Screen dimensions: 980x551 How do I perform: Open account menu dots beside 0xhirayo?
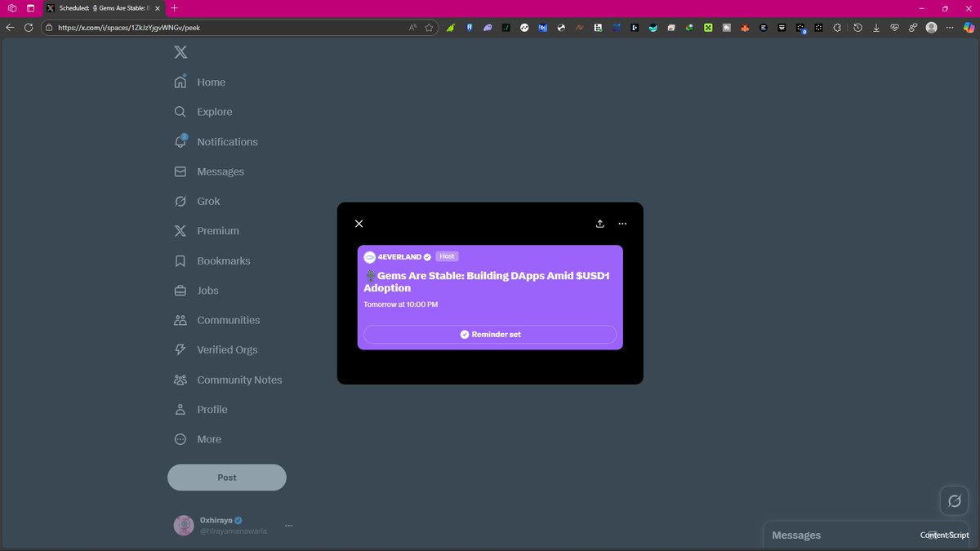tap(288, 526)
